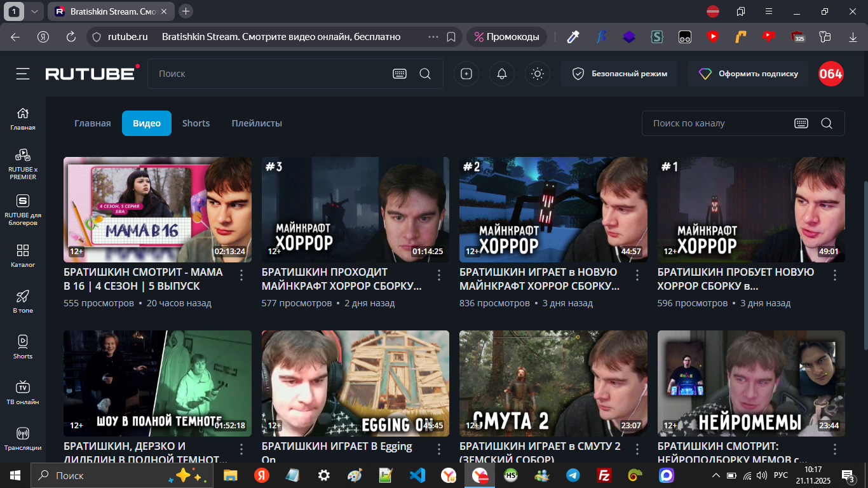Go to В топе sidebar section

point(23,301)
